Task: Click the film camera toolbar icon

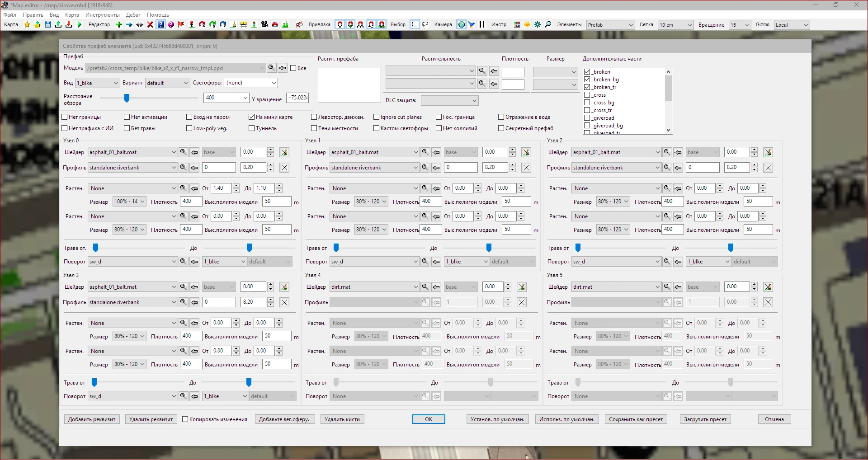Action: tap(264, 24)
